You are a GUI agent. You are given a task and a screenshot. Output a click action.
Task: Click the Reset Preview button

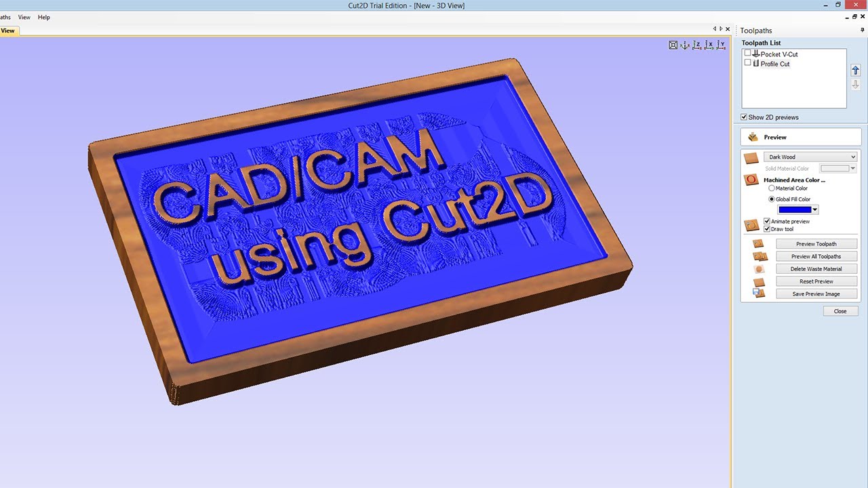[x=816, y=281]
